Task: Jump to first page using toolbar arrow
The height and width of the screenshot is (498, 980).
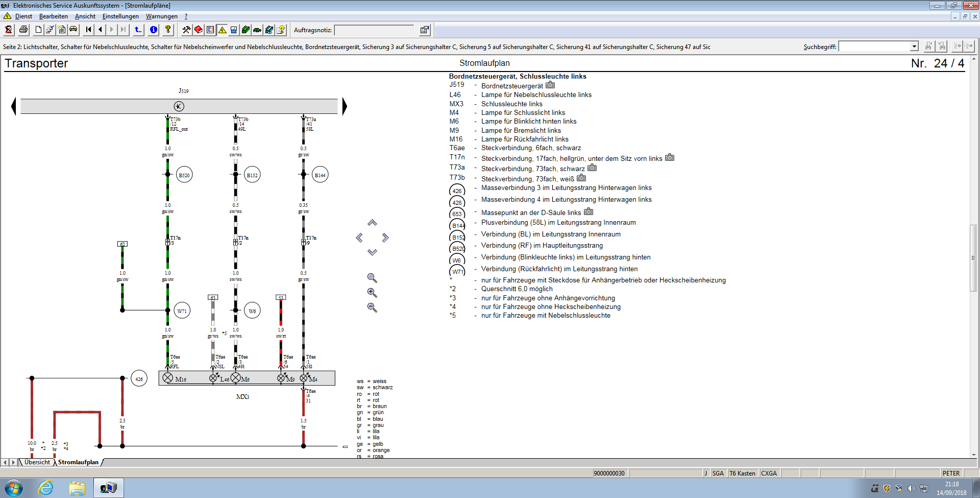Action: click(x=89, y=30)
